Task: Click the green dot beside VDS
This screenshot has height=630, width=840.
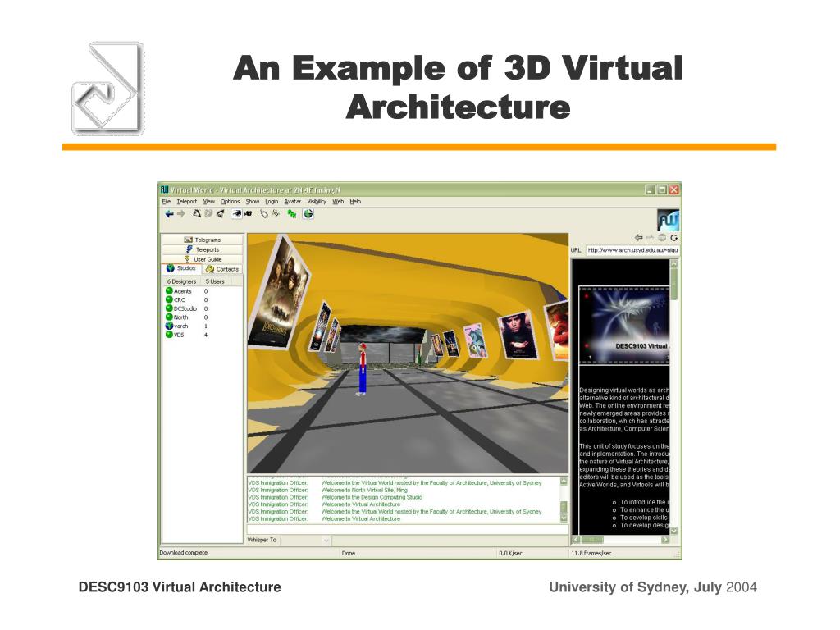Action: tap(169, 335)
